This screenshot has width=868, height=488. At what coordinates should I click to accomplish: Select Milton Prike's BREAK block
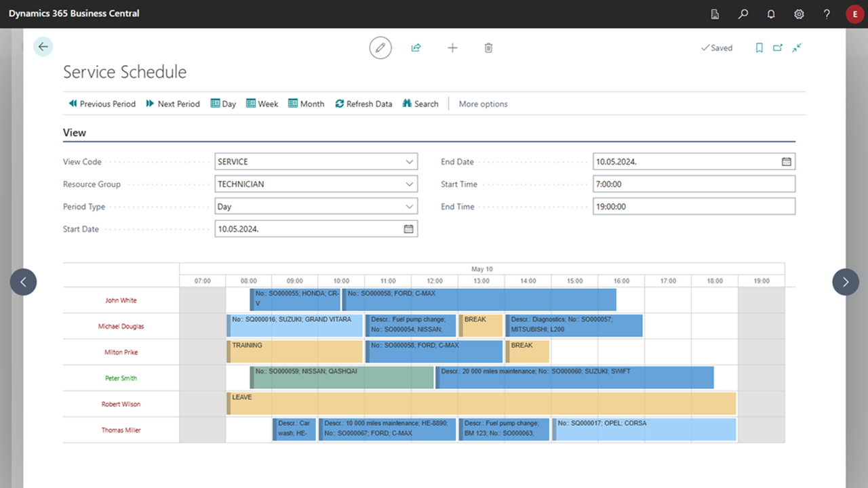(x=527, y=352)
